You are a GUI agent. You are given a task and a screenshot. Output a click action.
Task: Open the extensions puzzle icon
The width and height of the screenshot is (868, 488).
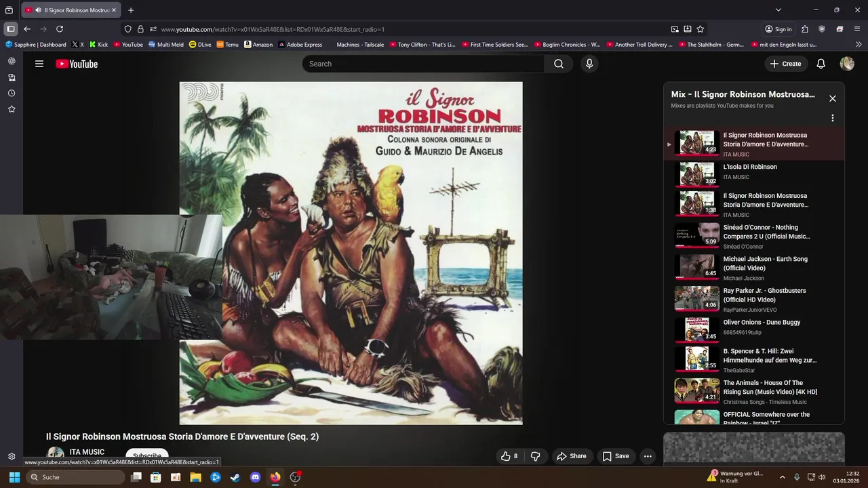point(805,29)
